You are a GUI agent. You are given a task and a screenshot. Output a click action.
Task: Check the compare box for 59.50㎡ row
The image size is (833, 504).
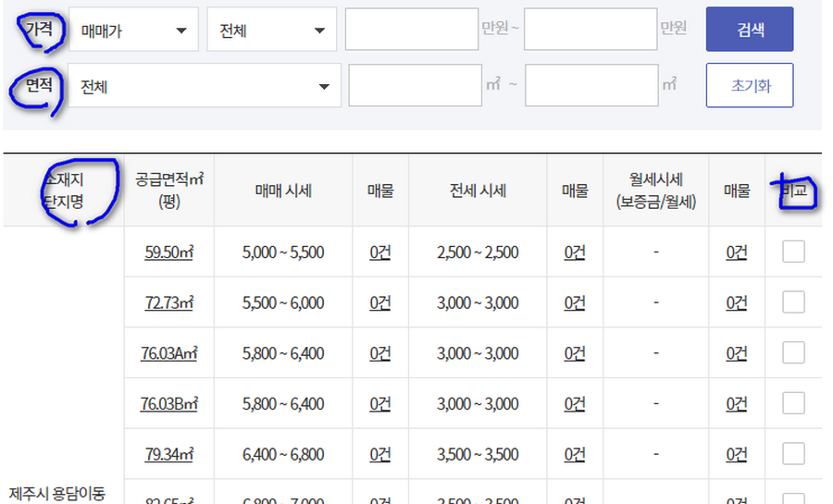pos(793,252)
